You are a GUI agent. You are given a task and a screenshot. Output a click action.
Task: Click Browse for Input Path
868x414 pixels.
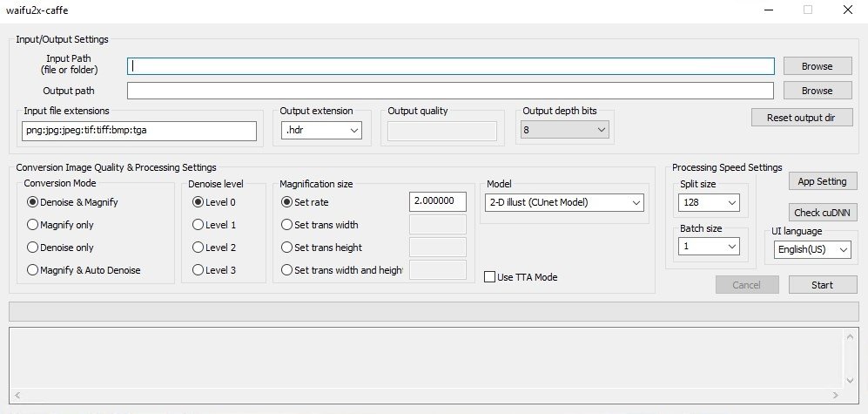pyautogui.click(x=818, y=66)
